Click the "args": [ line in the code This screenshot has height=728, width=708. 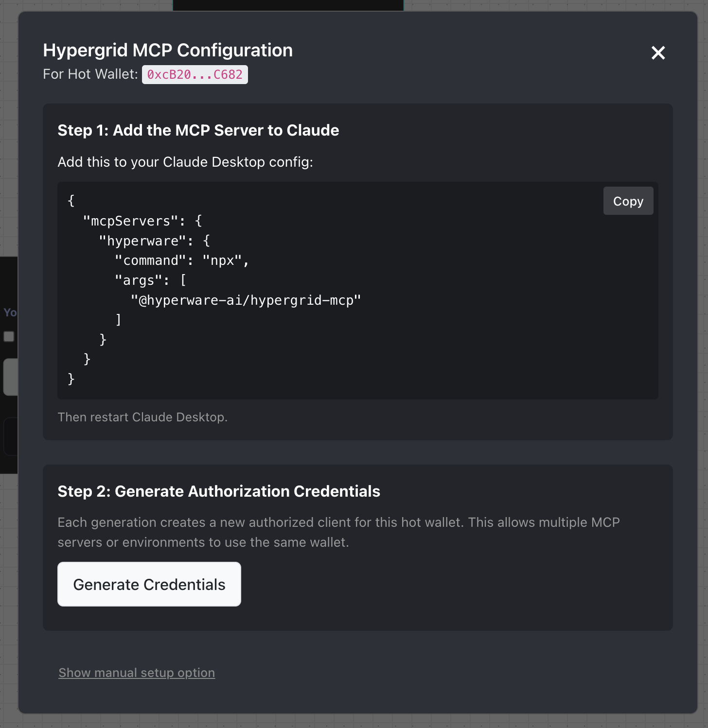pyautogui.click(x=150, y=280)
